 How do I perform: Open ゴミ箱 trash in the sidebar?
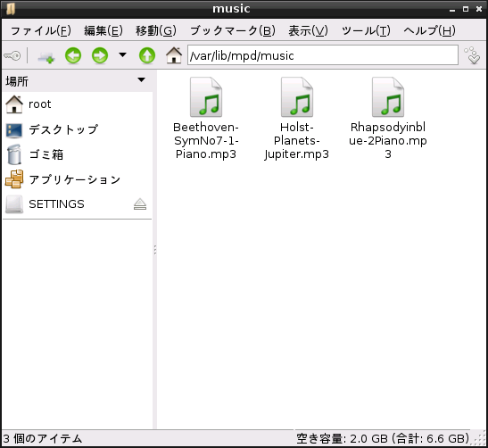[x=78, y=154]
